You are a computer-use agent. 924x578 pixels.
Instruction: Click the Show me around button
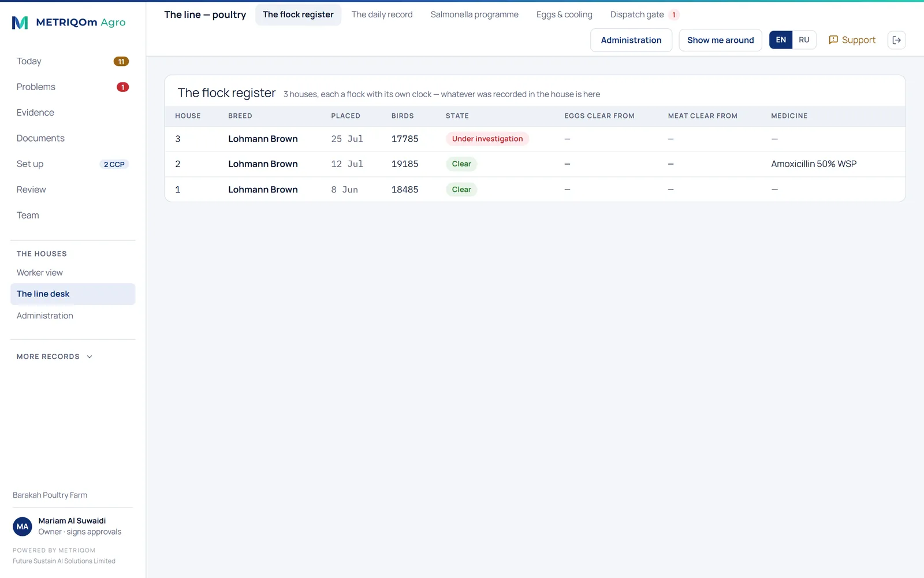click(720, 40)
